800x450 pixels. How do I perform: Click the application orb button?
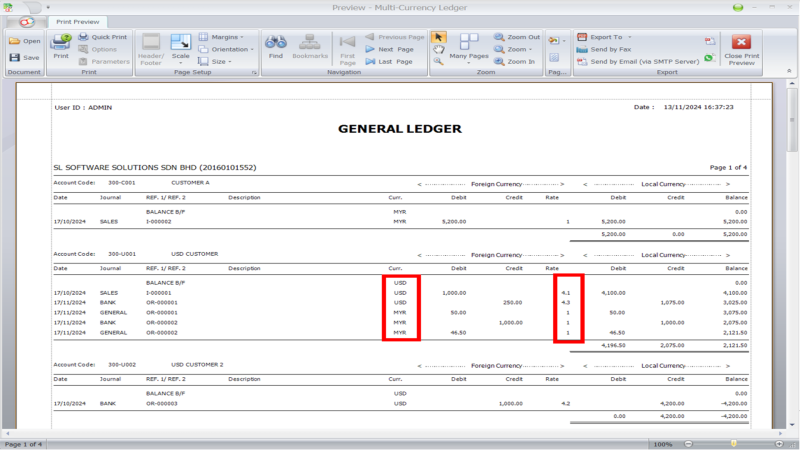pos(27,22)
